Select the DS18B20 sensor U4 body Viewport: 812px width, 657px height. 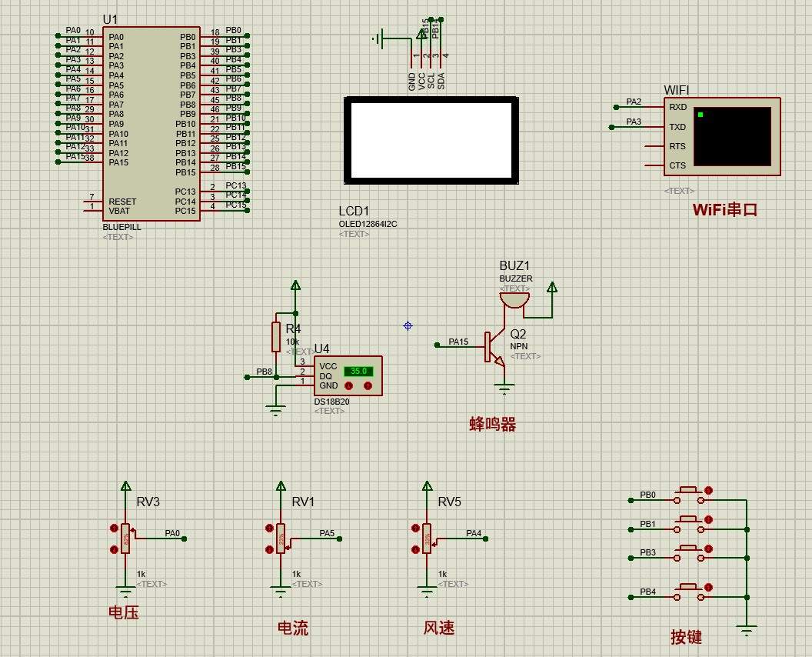point(348,375)
